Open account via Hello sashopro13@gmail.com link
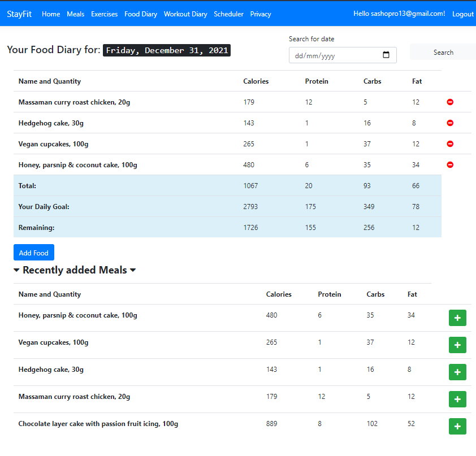 pyautogui.click(x=399, y=14)
